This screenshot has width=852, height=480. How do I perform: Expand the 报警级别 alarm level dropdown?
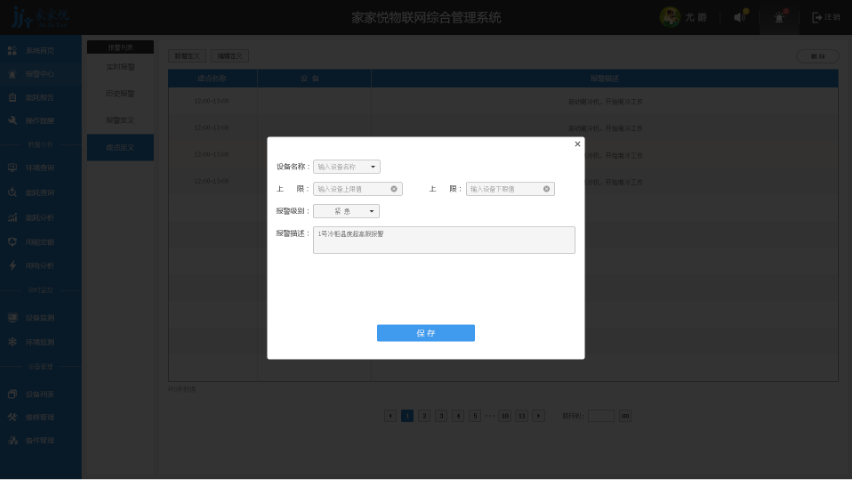(346, 211)
